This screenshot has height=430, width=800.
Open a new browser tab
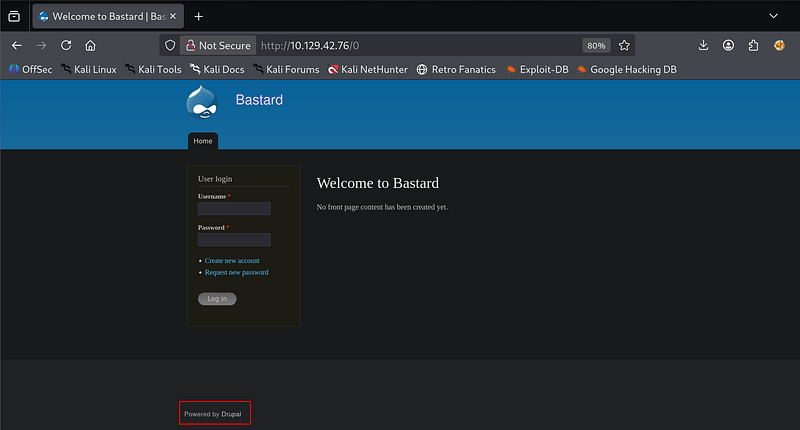(198, 16)
